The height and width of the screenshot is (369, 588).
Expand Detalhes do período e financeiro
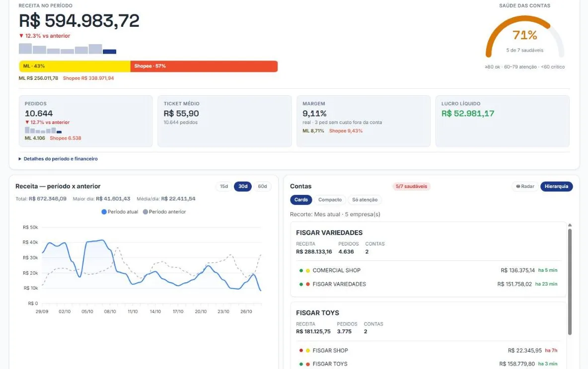pyautogui.click(x=58, y=159)
